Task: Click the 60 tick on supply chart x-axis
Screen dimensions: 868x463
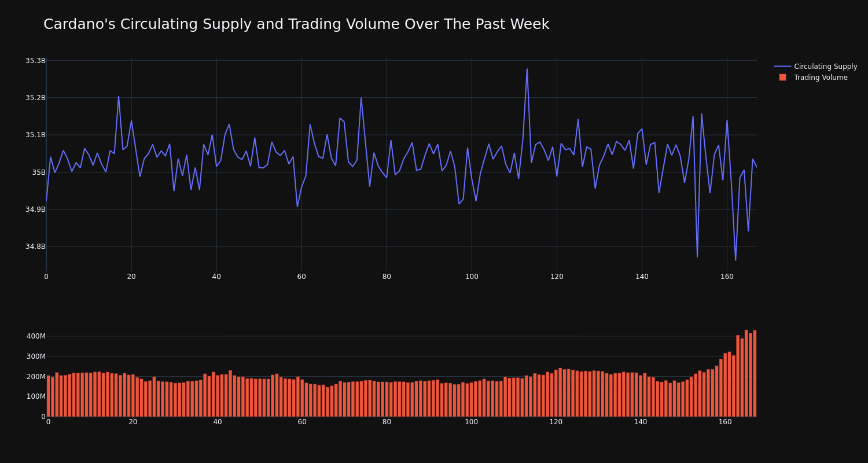Action: [x=301, y=277]
